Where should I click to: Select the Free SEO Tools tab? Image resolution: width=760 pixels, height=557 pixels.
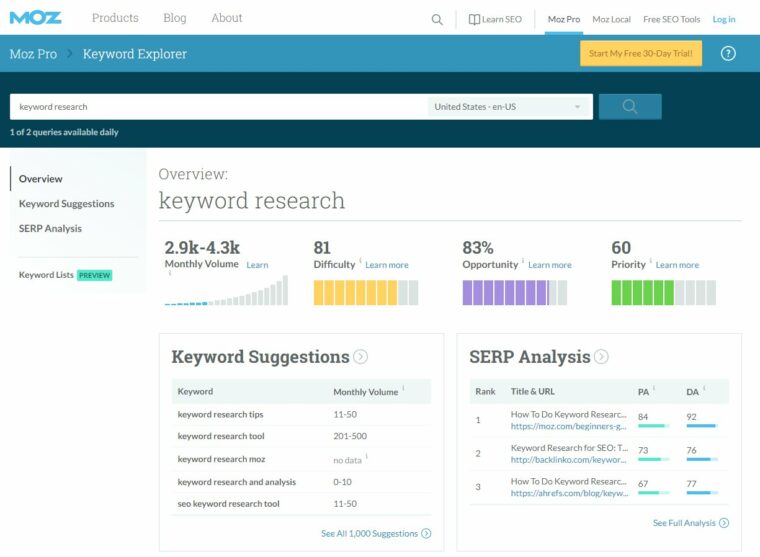point(671,19)
